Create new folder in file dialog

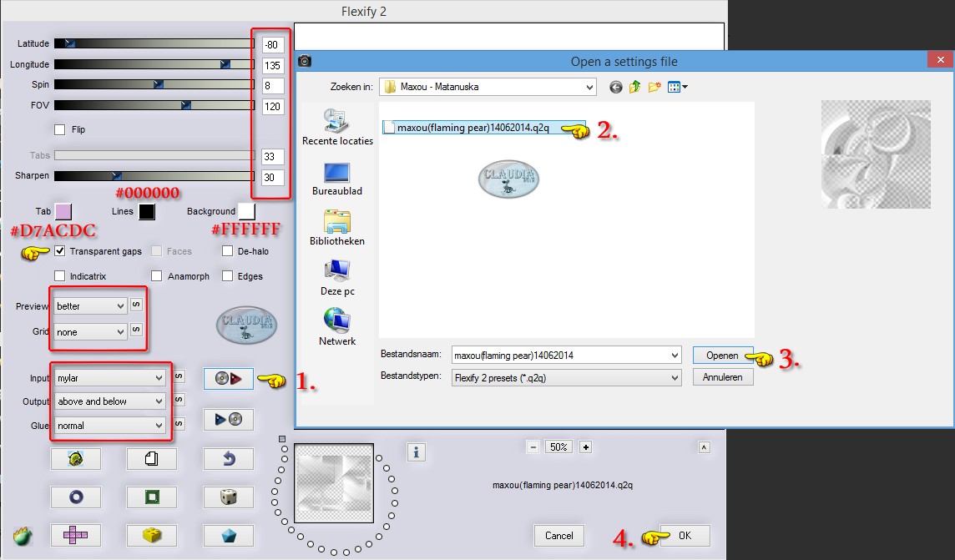coord(654,87)
